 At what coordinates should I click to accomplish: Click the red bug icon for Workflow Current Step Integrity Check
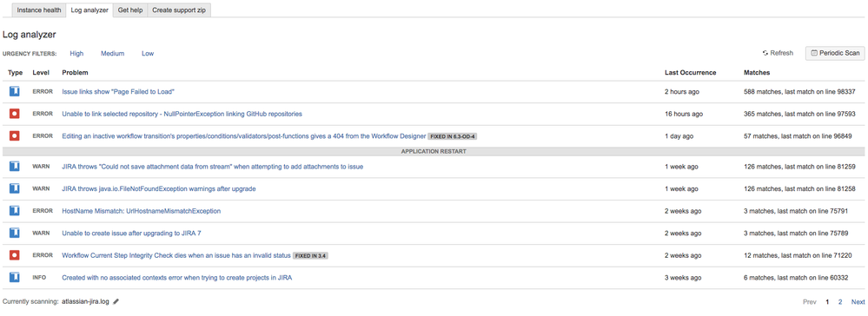[x=15, y=255]
